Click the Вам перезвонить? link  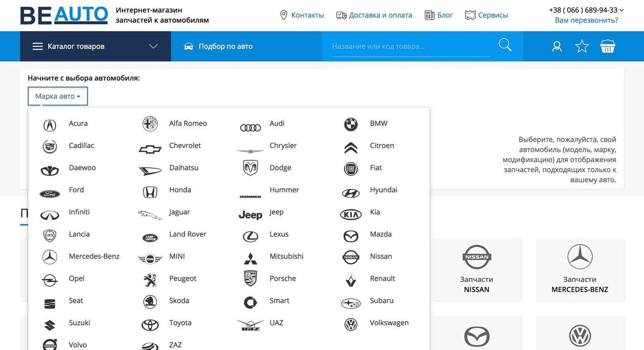point(587,20)
